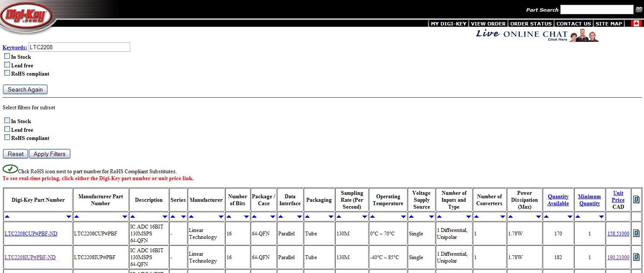Click the green RoHS checkmark icon
Viewport: 644px width, 273px height.
point(10,169)
